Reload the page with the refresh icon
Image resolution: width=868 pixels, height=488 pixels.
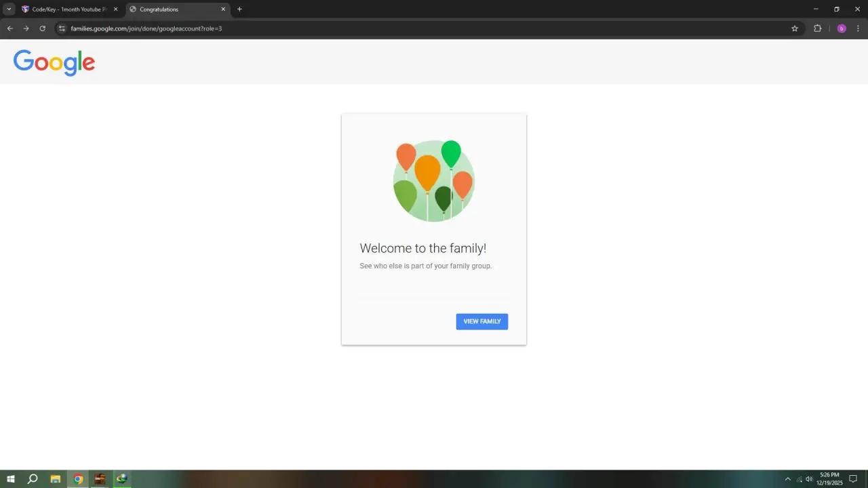(42, 28)
